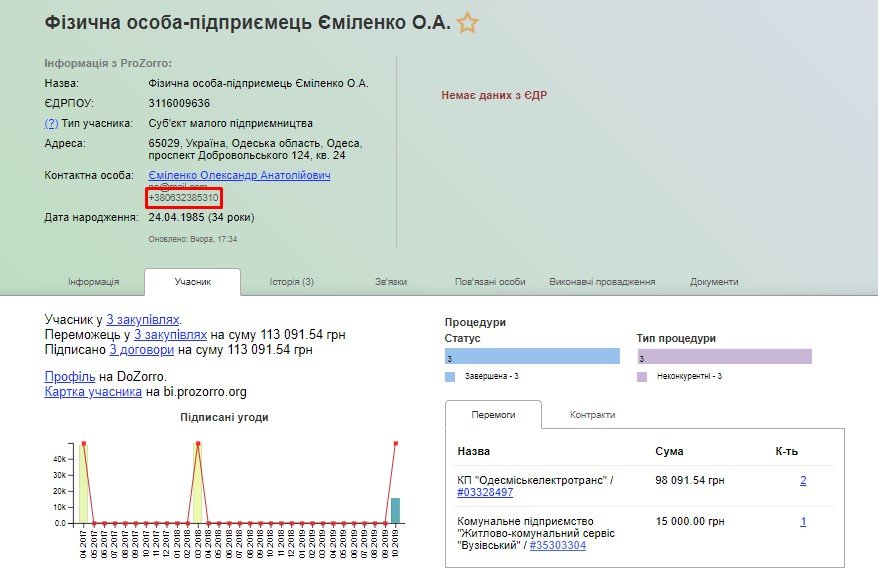The image size is (878, 577).
Task: Open contact person Єміленко Олександр Анатолійович link
Action: [239, 175]
